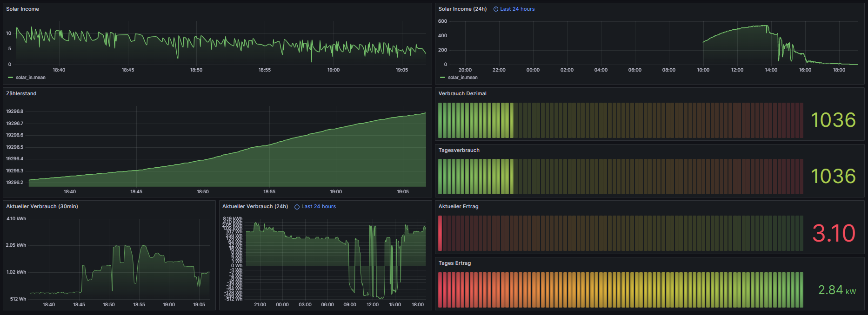Click the 1036 value in Verbrauch Dezimal
The image size is (868, 315).
(833, 120)
